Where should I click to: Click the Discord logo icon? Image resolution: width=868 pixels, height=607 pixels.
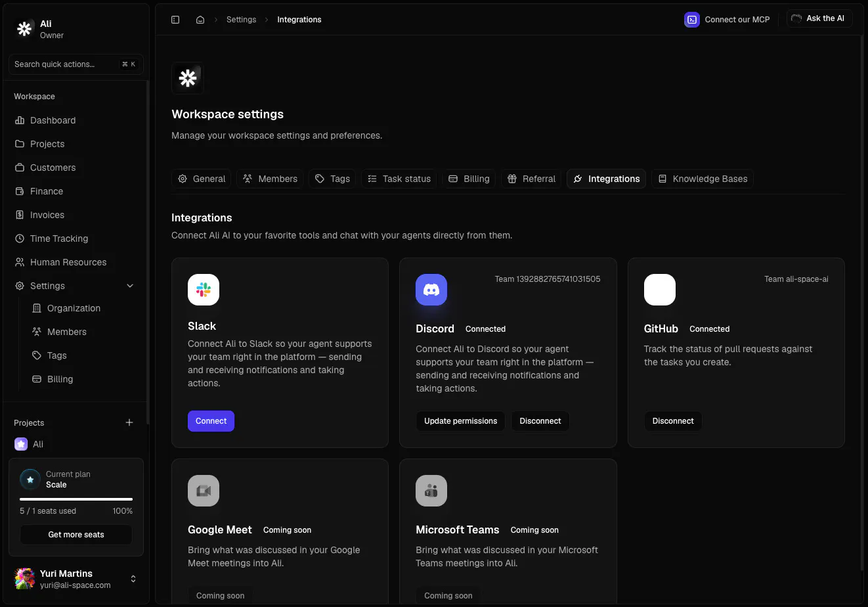pos(431,290)
